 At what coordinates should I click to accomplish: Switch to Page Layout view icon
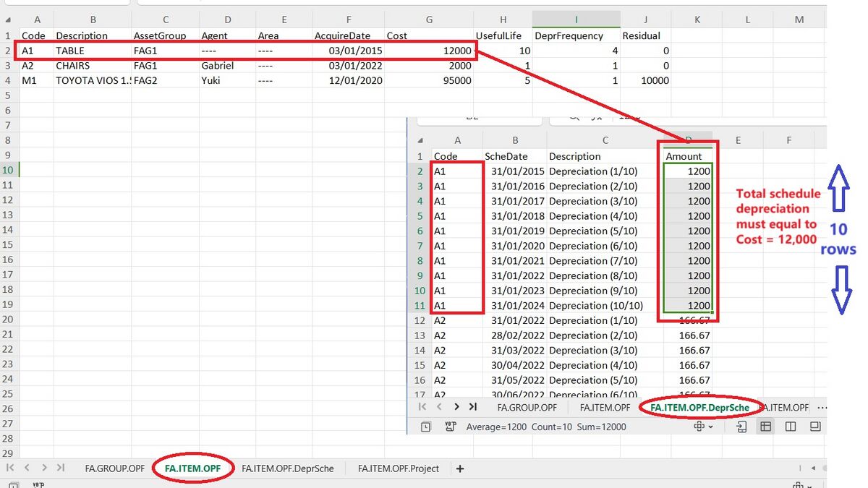coord(791,427)
